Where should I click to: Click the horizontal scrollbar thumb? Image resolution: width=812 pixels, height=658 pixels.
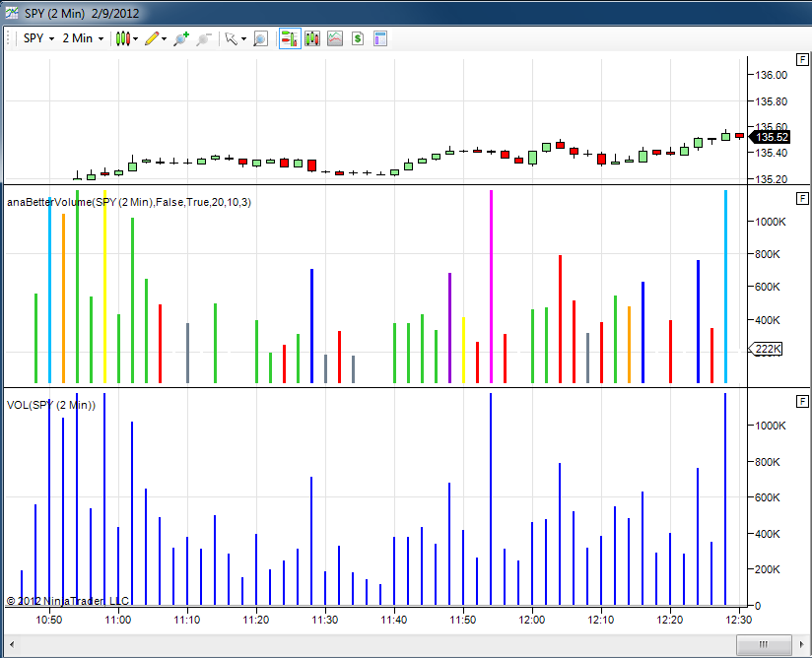click(x=764, y=644)
